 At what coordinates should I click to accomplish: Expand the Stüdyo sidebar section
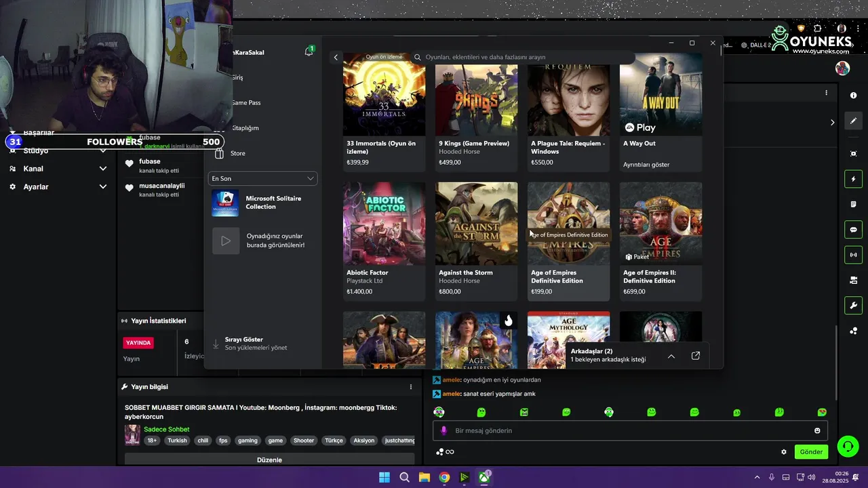click(103, 150)
